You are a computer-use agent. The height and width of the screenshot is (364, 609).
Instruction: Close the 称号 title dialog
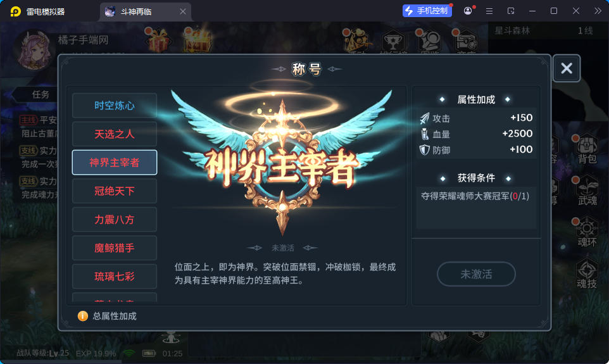click(567, 68)
